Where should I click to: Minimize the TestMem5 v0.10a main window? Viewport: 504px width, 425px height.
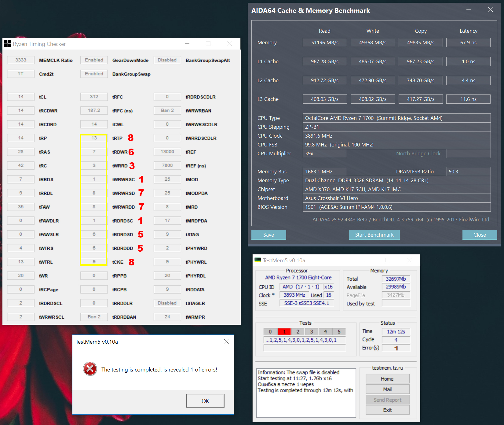coord(367,260)
